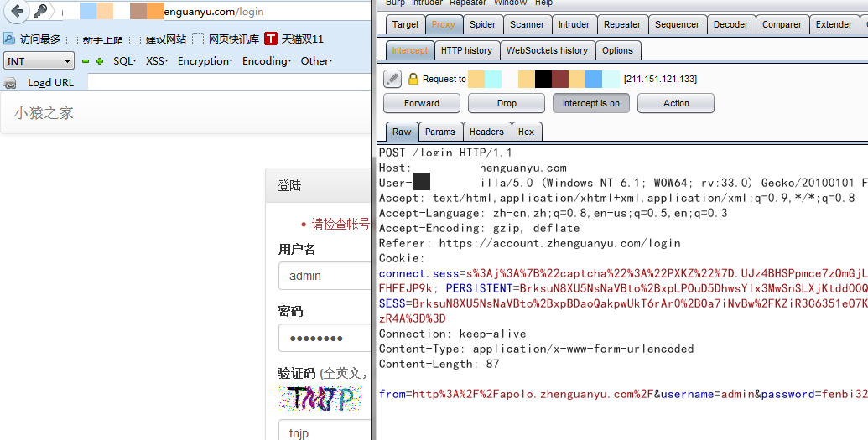Click the HackBar green plus icon
This screenshot has width=868, height=440.
(x=100, y=61)
